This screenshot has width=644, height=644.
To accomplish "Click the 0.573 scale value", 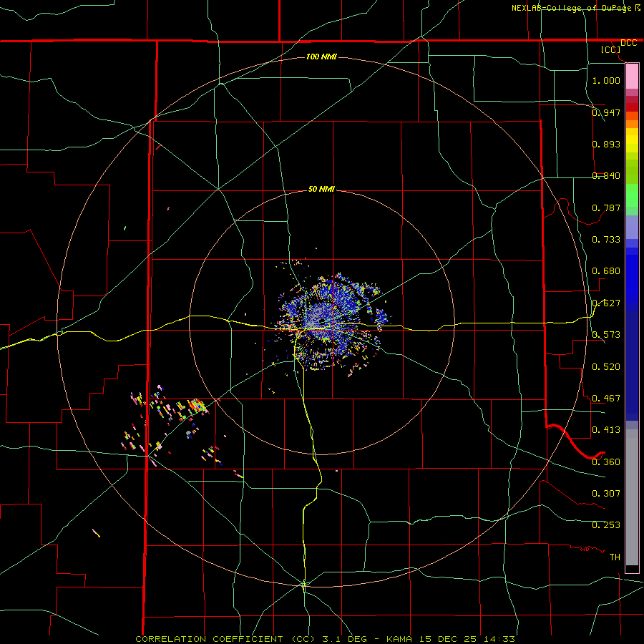I will pyautogui.click(x=606, y=335).
